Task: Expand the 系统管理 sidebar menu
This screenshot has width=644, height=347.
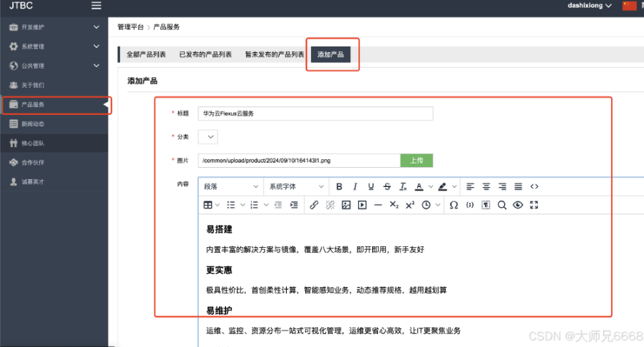Action: [x=54, y=46]
